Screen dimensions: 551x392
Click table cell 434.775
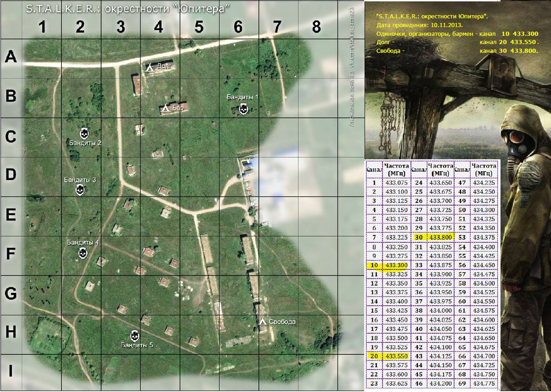pyautogui.click(x=484, y=383)
